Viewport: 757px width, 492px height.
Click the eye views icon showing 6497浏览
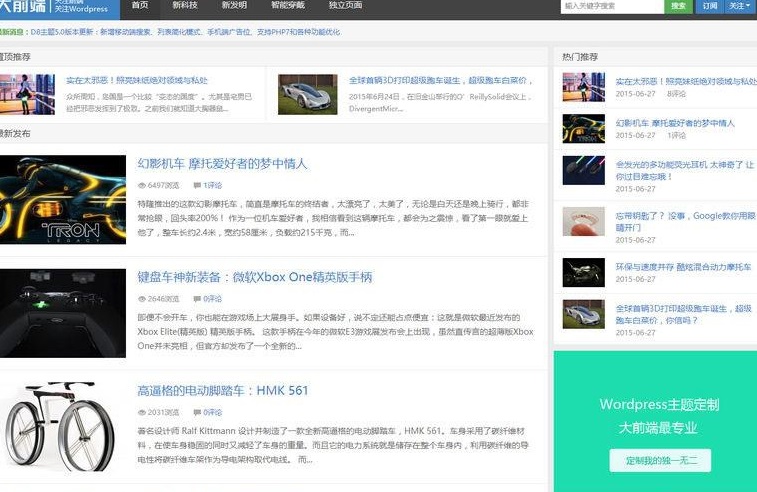141,185
